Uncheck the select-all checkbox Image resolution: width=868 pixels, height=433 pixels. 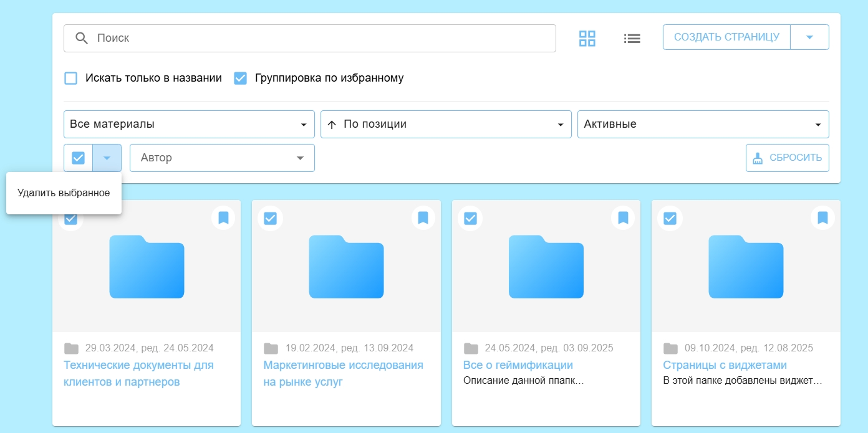coord(78,158)
